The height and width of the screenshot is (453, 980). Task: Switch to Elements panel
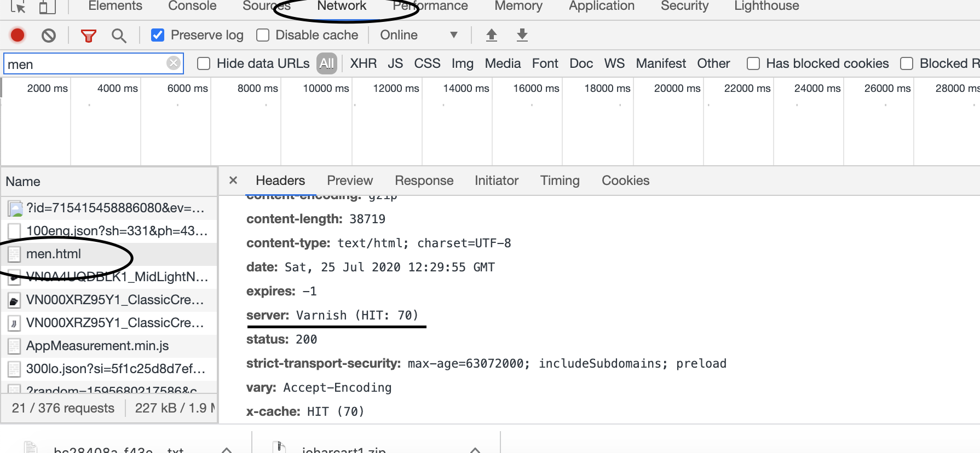[115, 6]
